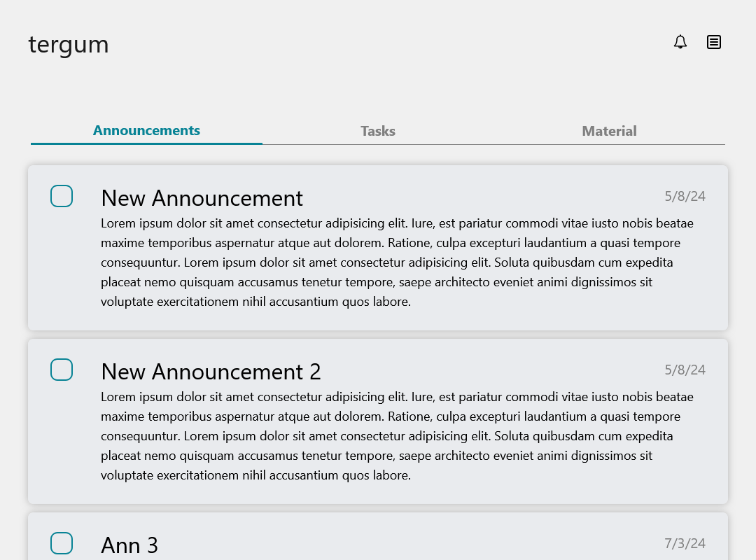The height and width of the screenshot is (560, 756).
Task: Click the 7/3/24 date on Ann 3
Action: click(685, 543)
